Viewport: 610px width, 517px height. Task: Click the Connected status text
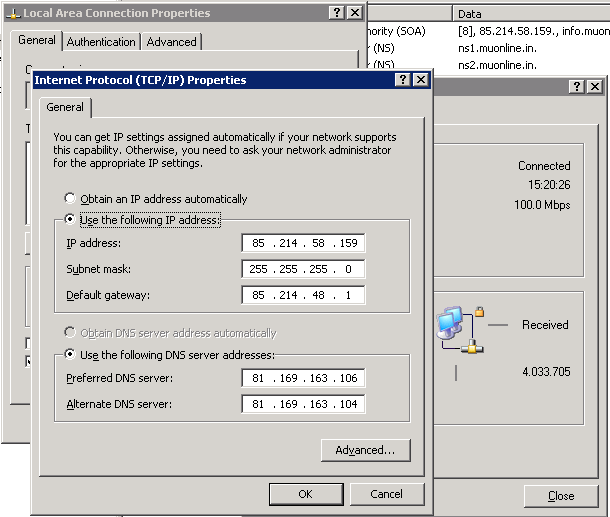click(544, 166)
